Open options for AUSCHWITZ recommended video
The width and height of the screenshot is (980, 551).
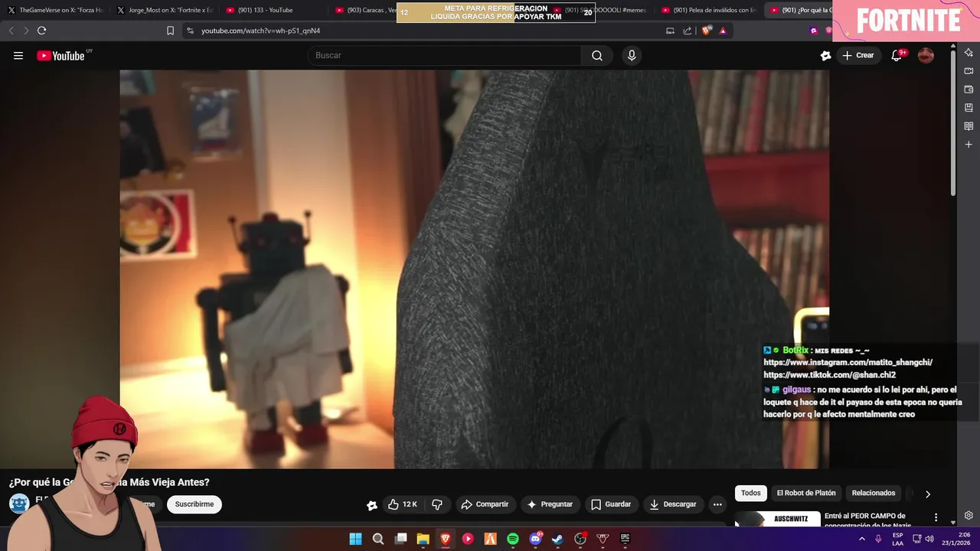[x=936, y=518]
